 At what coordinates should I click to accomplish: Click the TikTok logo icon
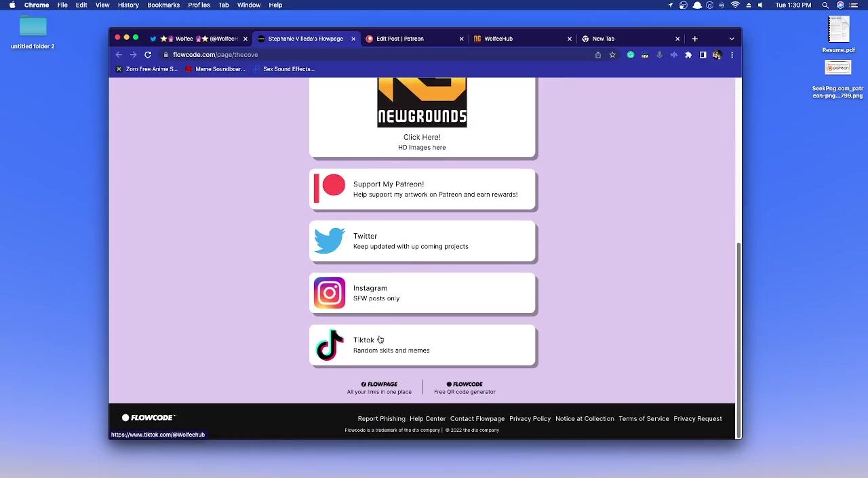coord(330,345)
